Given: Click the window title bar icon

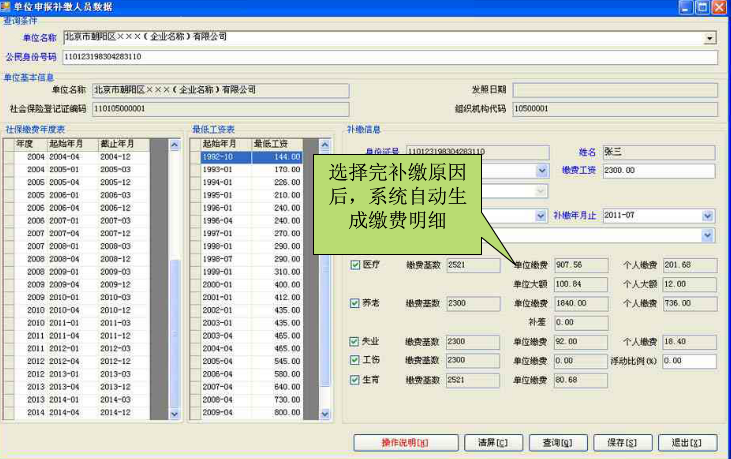Looking at the screenshot, I should 5,7.
